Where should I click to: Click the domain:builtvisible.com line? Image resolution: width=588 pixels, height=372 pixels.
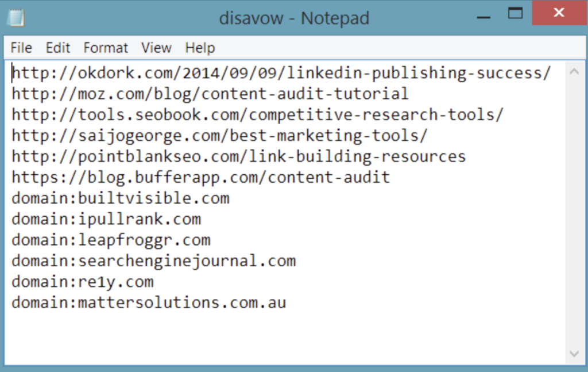tap(121, 198)
